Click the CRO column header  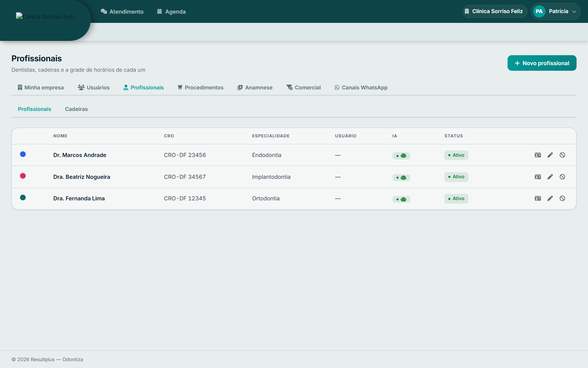(x=169, y=136)
